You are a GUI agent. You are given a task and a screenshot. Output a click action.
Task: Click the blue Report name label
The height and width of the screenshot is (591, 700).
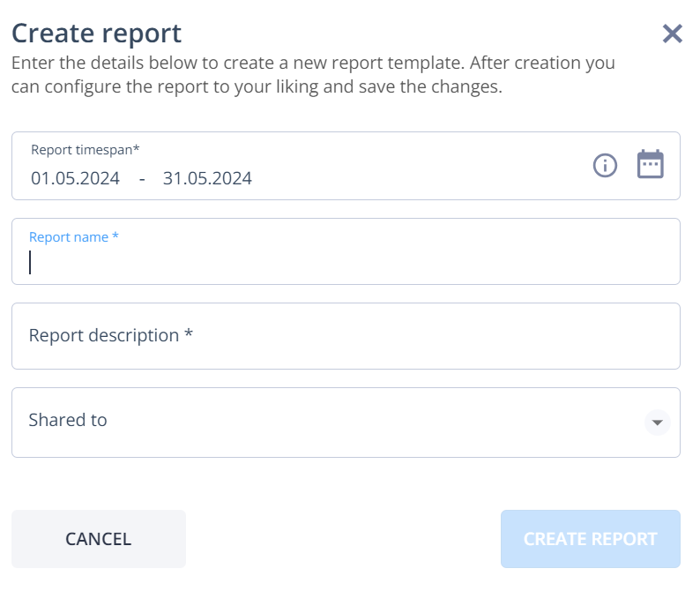(74, 236)
